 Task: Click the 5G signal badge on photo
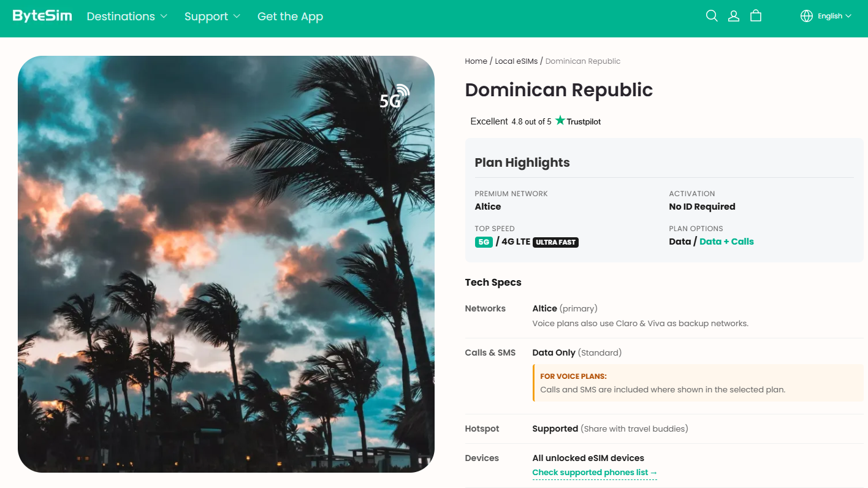click(x=394, y=97)
